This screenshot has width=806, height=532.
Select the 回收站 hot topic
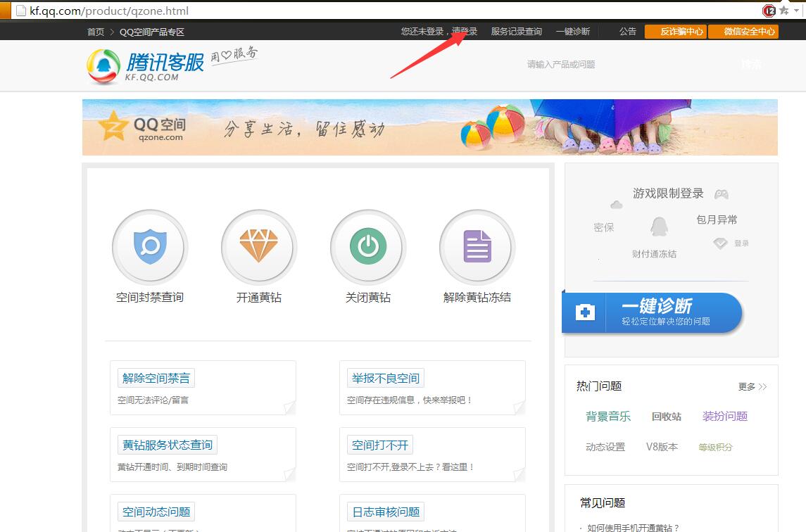tap(666, 417)
